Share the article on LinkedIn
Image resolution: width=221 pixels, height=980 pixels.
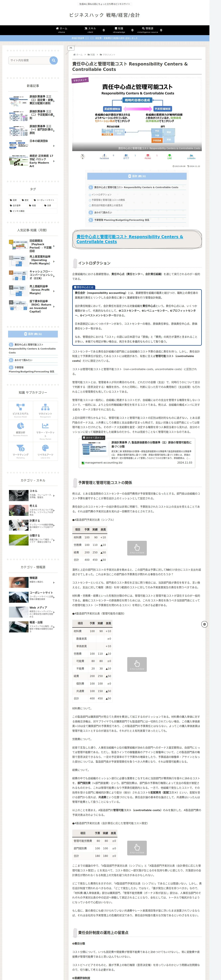[x=191, y=156]
